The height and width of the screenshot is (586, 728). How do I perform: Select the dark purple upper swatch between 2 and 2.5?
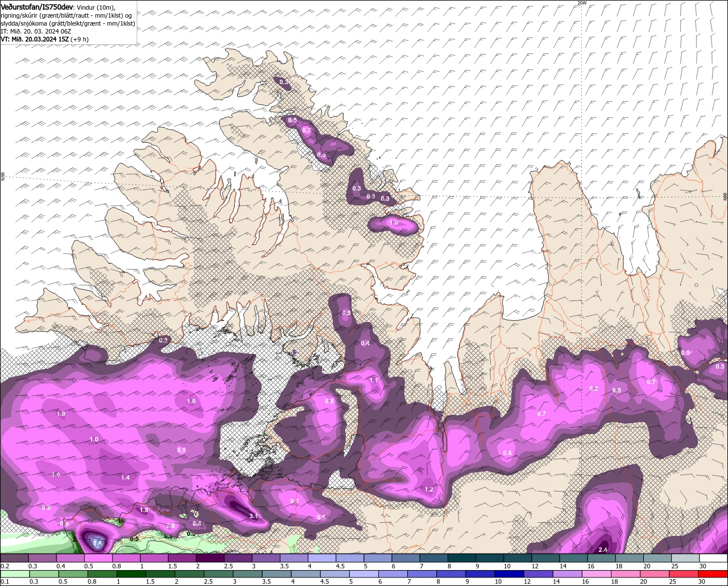click(210, 558)
